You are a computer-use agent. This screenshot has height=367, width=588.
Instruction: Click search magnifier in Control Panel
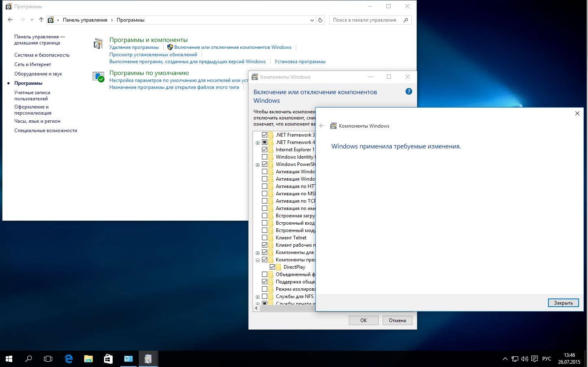406,20
